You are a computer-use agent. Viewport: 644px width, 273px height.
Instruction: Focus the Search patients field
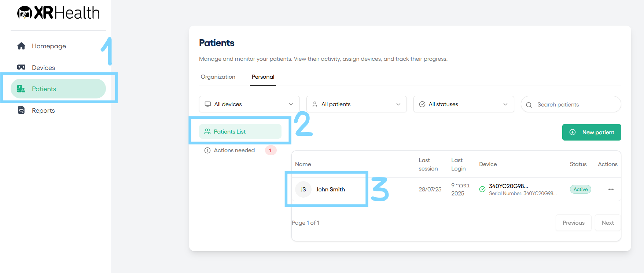(x=571, y=104)
